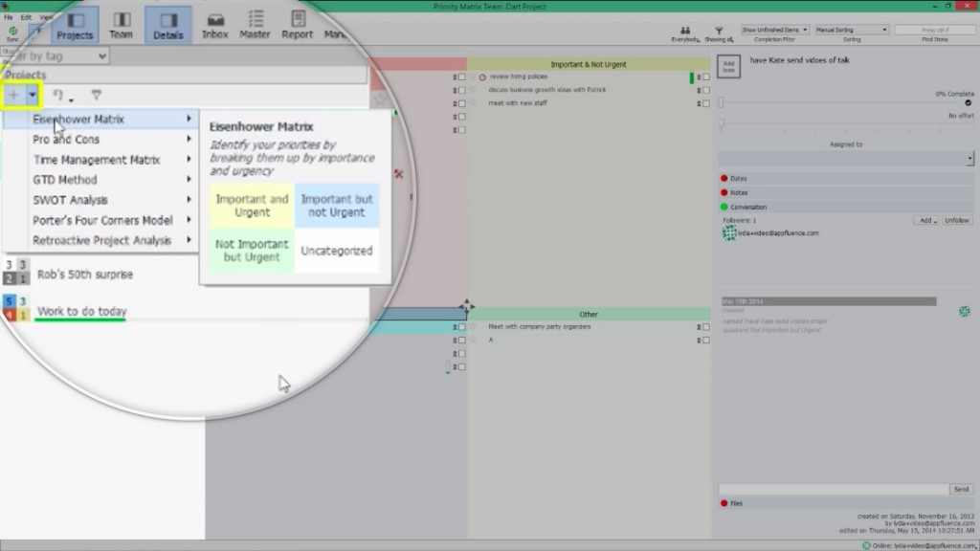The image size is (980, 551).
Task: Select GTD Method template
Action: [101, 180]
